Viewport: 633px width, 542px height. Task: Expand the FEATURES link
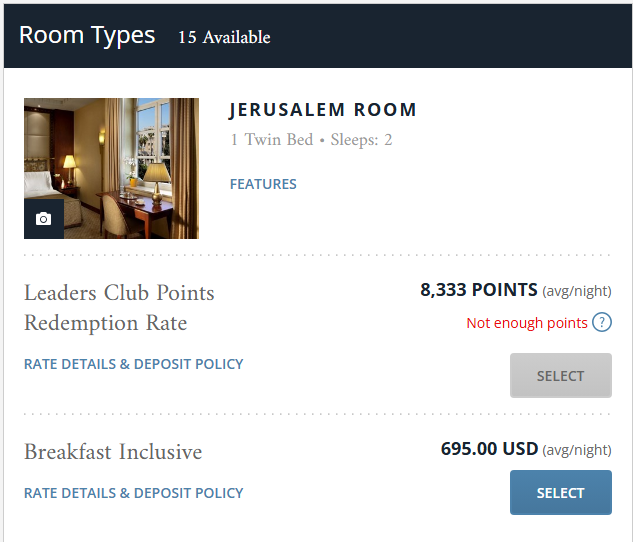click(x=263, y=184)
